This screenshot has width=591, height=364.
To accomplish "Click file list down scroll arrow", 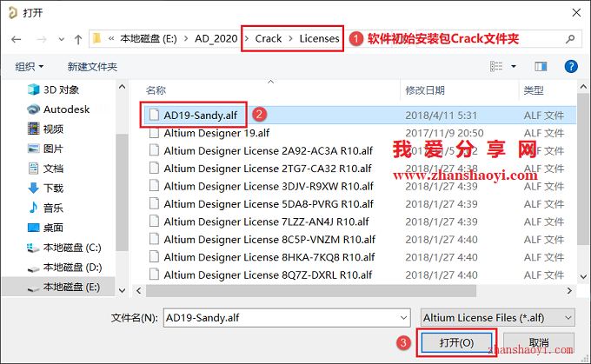I will [583, 277].
